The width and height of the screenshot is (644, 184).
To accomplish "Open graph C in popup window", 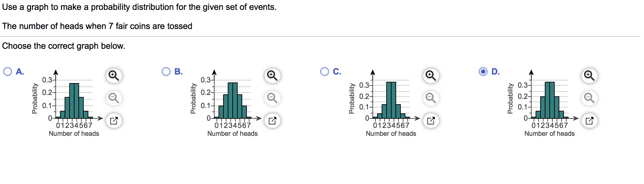I will (431, 121).
